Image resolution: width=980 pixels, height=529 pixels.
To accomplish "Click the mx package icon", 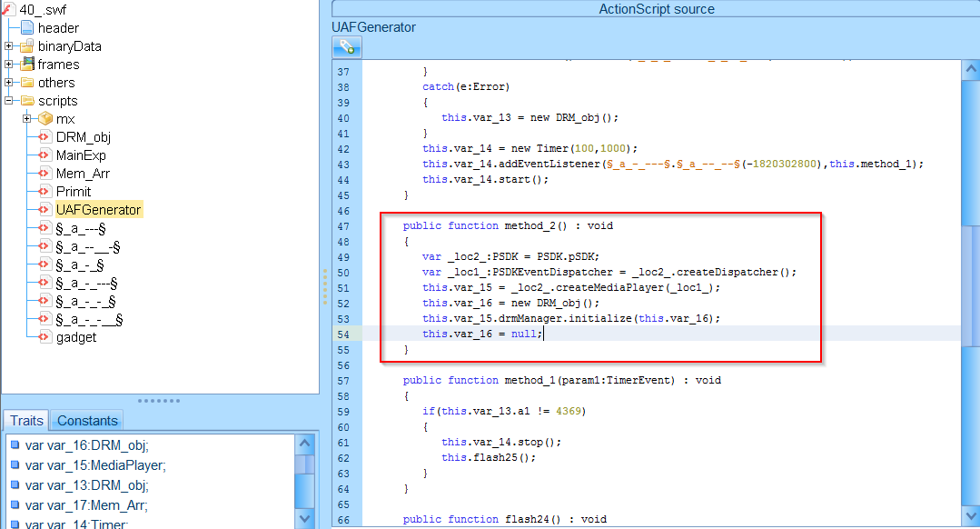I will (45, 119).
